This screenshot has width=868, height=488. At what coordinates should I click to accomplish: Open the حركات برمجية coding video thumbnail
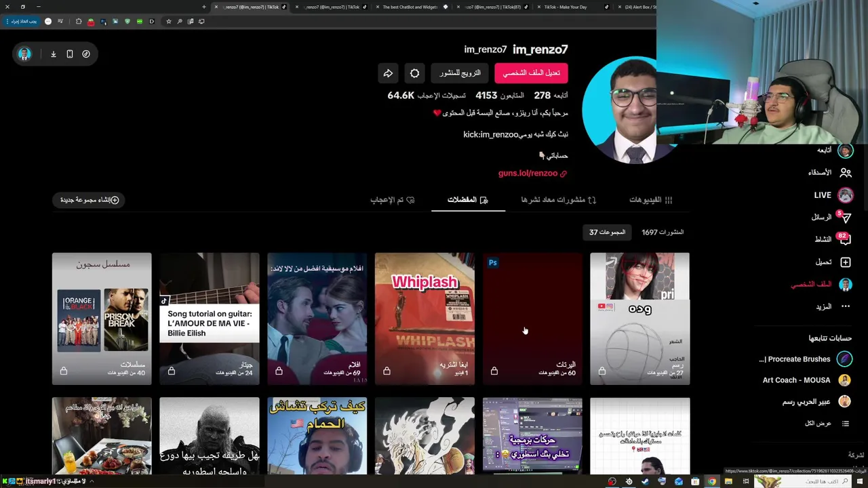[532, 436]
